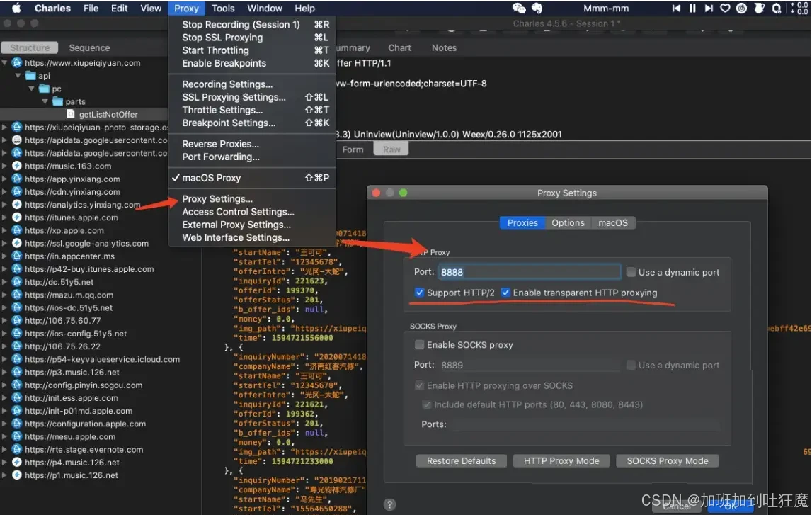Open the Apple menu icon
The width and height of the screenshot is (812, 515).
16,8
